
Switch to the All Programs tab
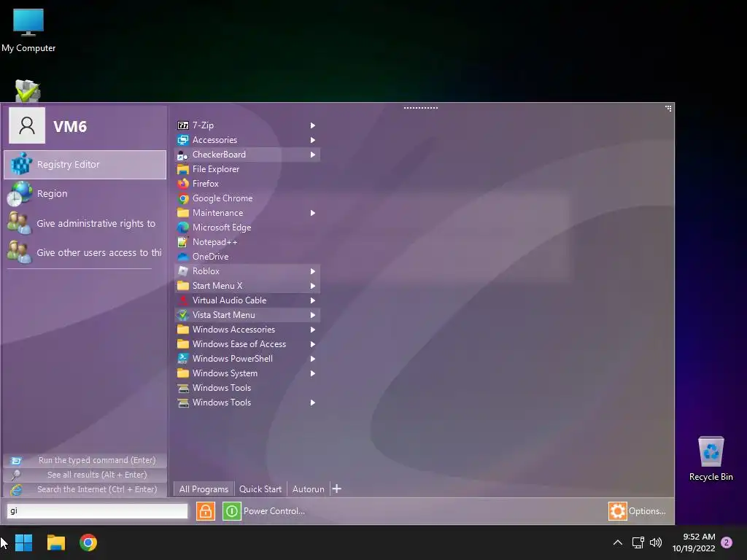pos(204,489)
